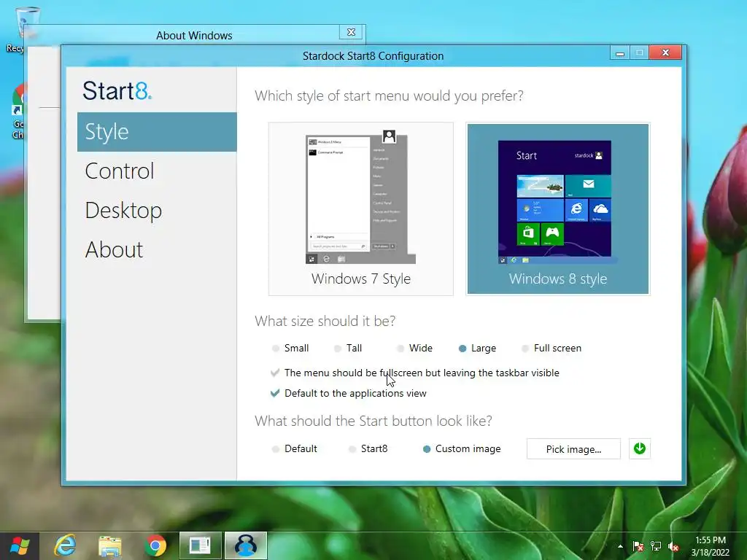Open Internet Explorer from the taskbar
The height and width of the screenshot is (560, 747).
tap(65, 545)
